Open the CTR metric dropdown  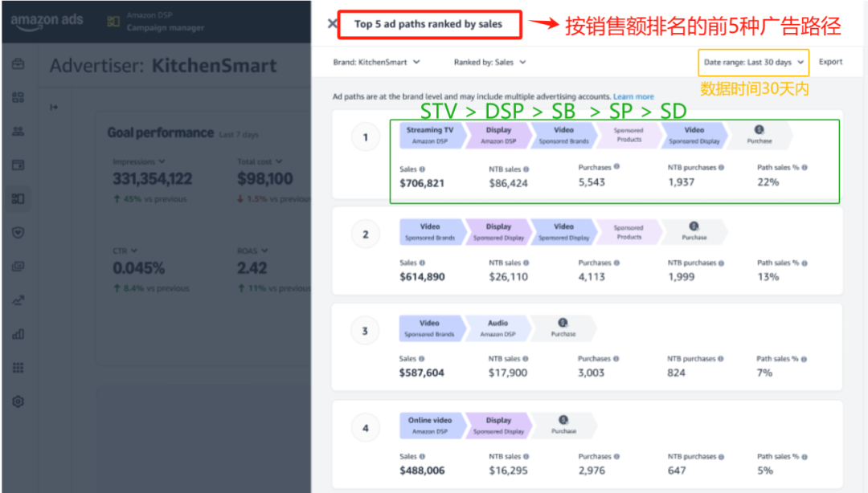click(125, 251)
